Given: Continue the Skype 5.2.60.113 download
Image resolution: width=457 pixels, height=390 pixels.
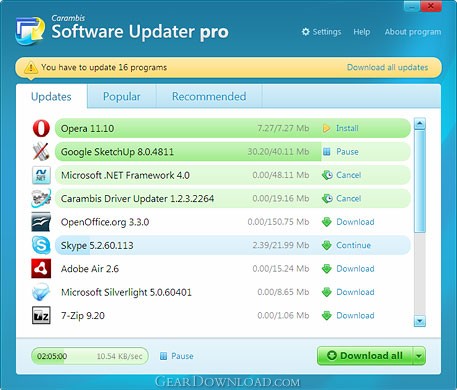Looking at the screenshot, I should tap(346, 245).
